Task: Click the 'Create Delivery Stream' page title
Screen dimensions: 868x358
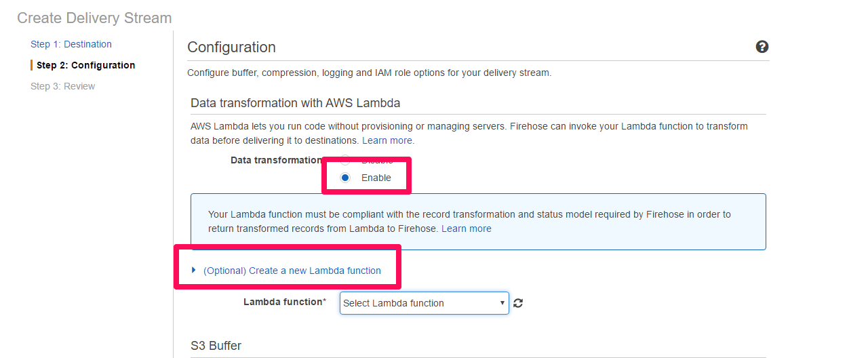Action: tap(94, 18)
